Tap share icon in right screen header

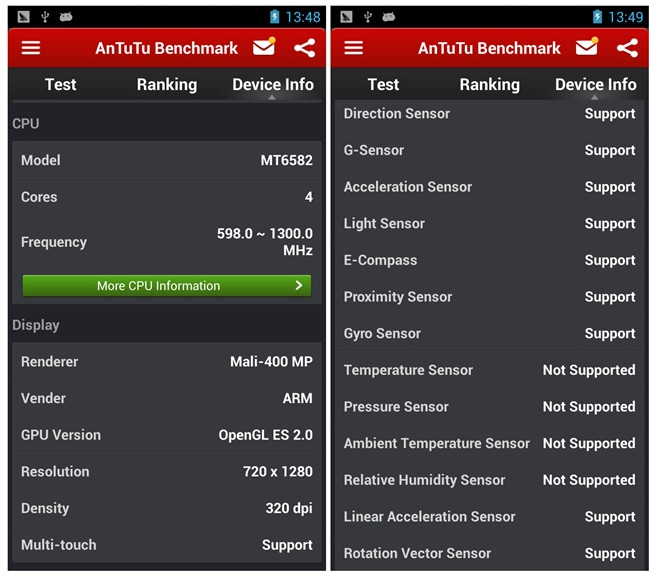[627, 48]
